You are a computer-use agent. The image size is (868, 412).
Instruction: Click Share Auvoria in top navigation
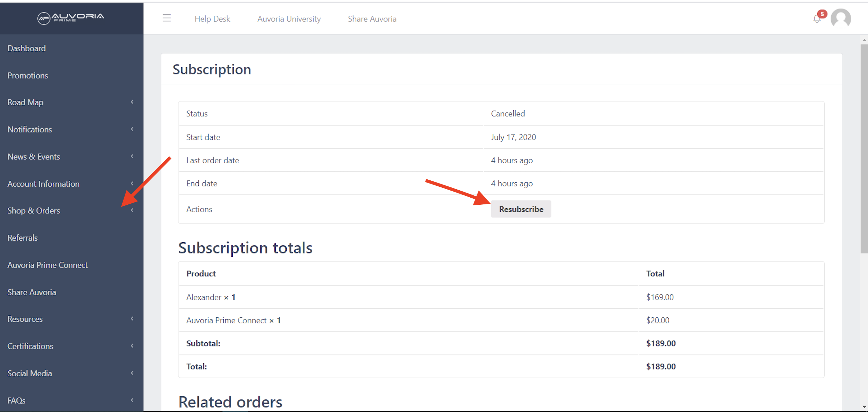pyautogui.click(x=372, y=19)
